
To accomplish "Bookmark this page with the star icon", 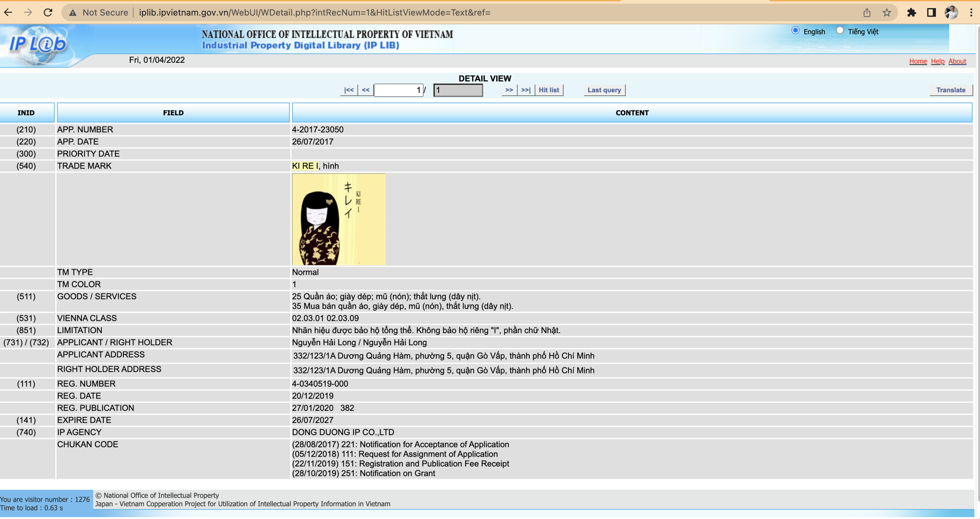I will [x=887, y=12].
